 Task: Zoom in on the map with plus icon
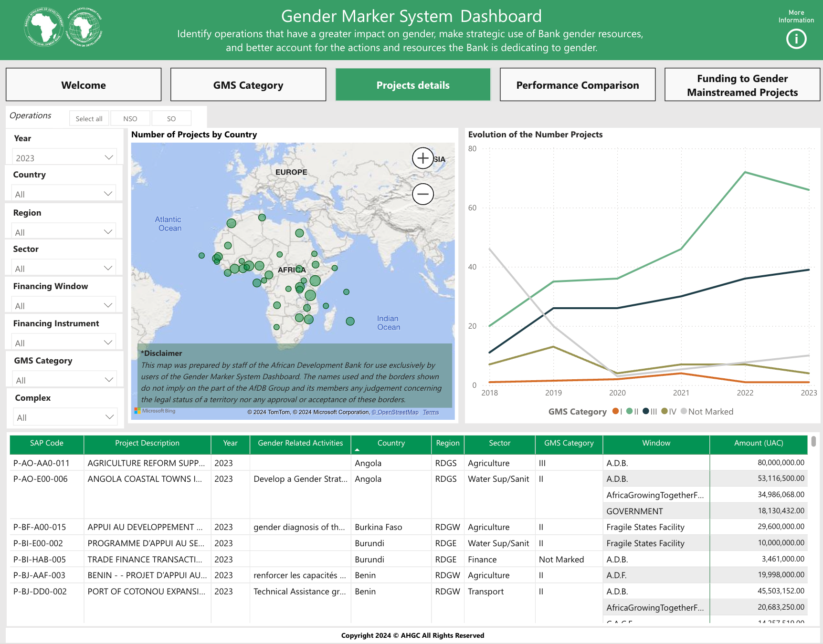[x=422, y=158]
